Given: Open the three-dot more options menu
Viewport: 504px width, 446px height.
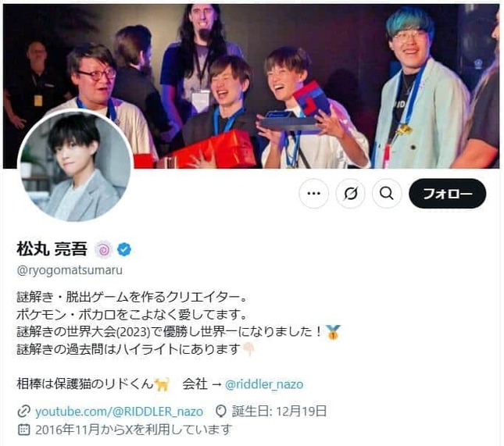Looking at the screenshot, I should [313, 194].
